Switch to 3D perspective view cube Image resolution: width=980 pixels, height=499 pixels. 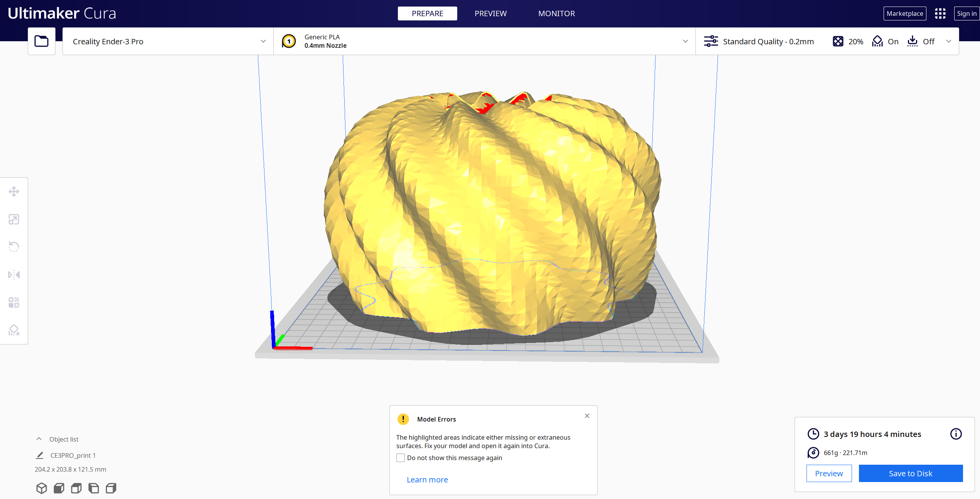[x=41, y=488]
